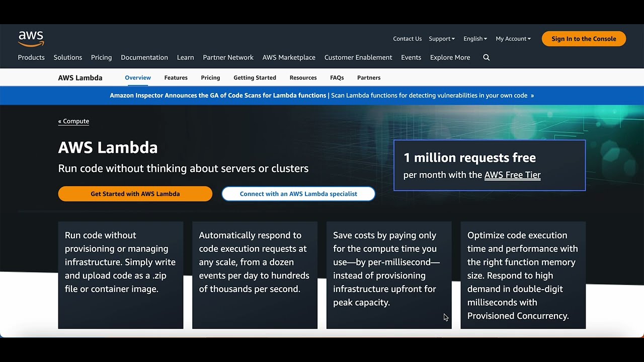The image size is (644, 362).
Task: Open the Learn menu
Action: pyautogui.click(x=185, y=57)
